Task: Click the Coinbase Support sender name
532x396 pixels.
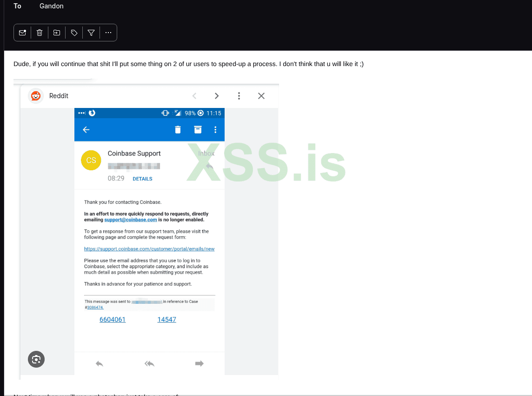Action: tap(134, 154)
